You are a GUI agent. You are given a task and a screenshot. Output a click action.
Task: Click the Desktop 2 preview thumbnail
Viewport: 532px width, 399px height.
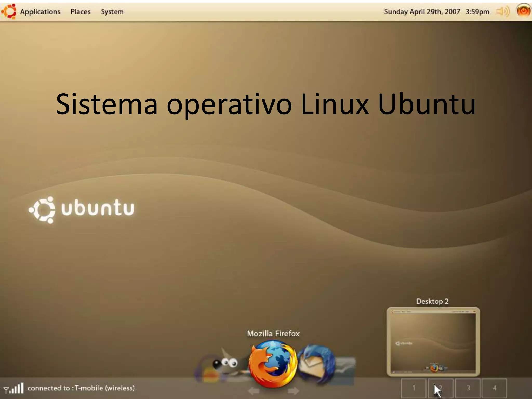433,342
